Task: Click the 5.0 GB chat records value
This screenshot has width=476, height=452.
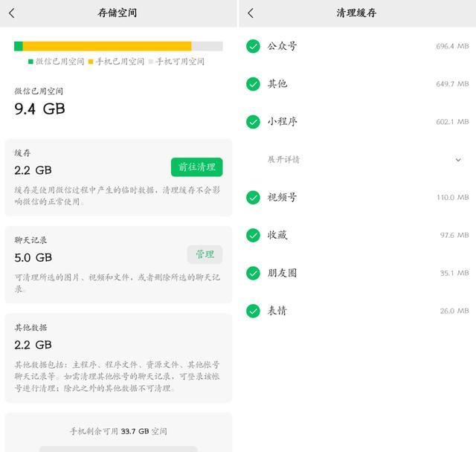Action: pyautogui.click(x=33, y=257)
